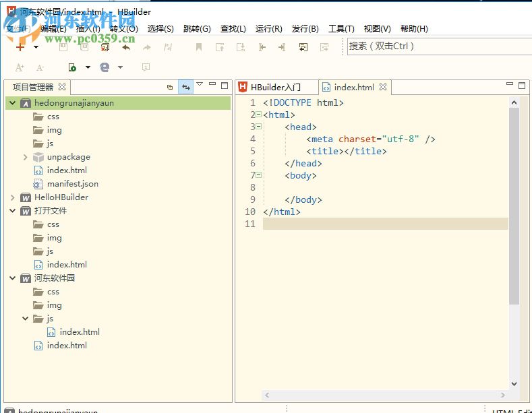Expand the unpackage folder

coord(26,157)
